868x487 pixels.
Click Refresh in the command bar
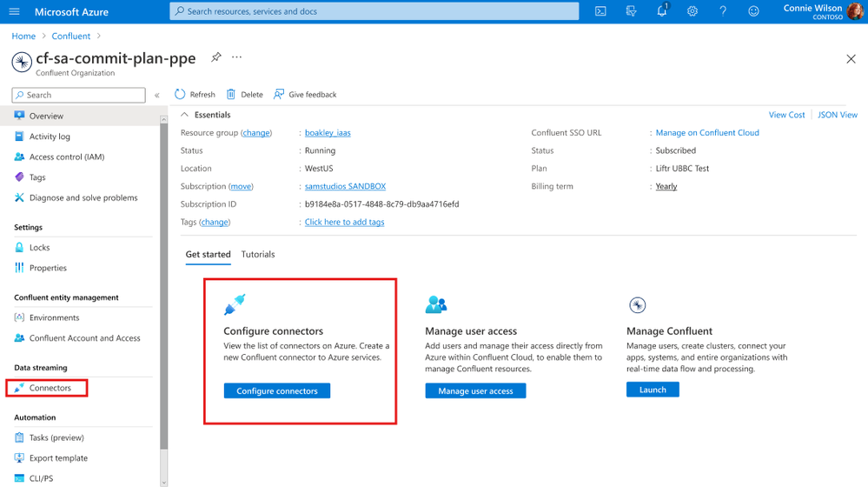point(195,95)
